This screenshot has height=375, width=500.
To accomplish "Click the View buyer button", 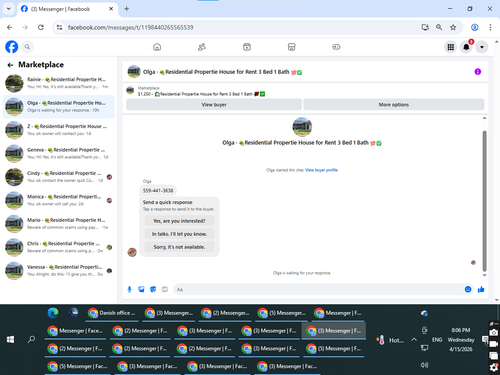I will tap(214, 105).
